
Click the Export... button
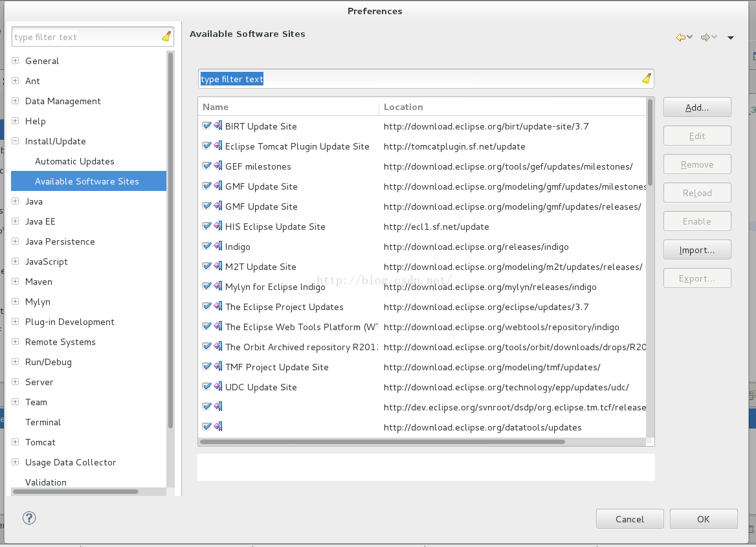click(x=697, y=278)
